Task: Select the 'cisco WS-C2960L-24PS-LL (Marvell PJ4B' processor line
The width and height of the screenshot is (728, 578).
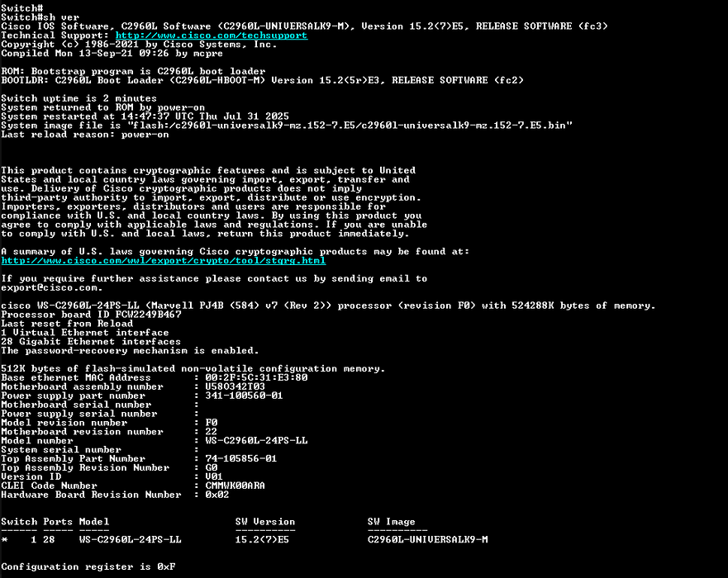Action: (328, 306)
